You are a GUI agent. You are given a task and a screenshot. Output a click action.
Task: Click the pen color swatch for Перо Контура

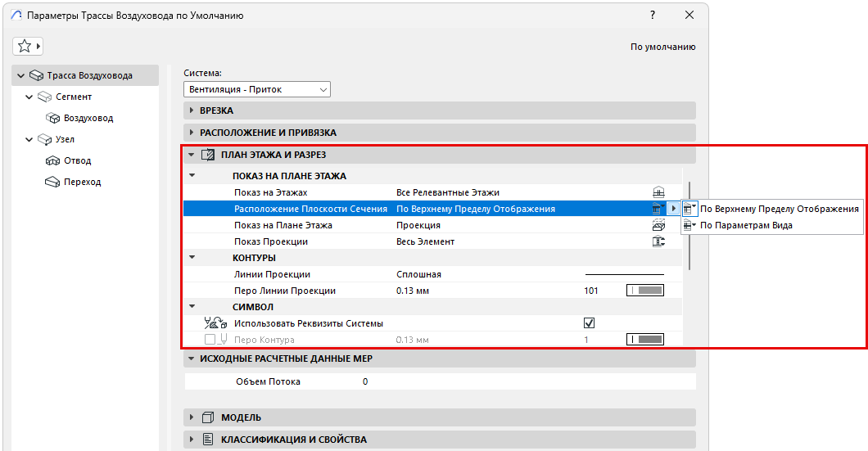[645, 339]
